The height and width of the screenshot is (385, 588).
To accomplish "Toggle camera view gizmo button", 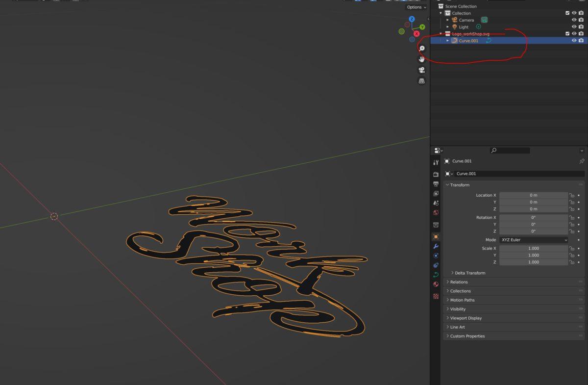I will tap(421, 70).
